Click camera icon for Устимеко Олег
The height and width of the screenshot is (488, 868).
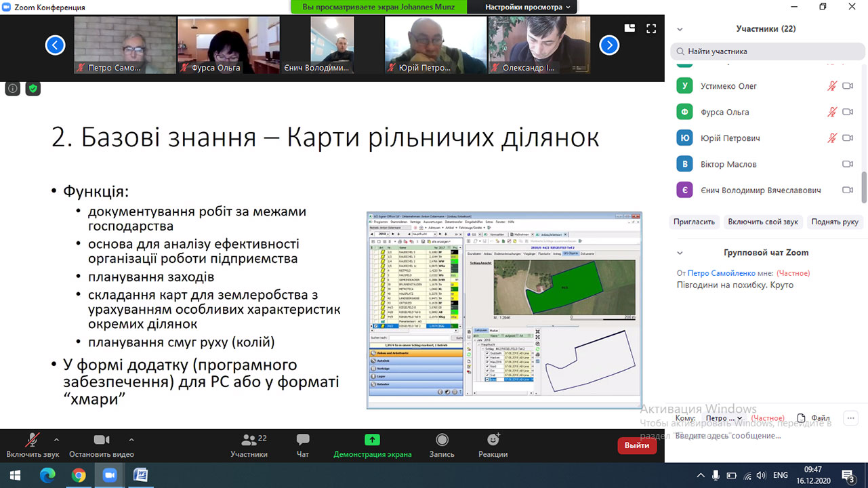[x=848, y=86]
